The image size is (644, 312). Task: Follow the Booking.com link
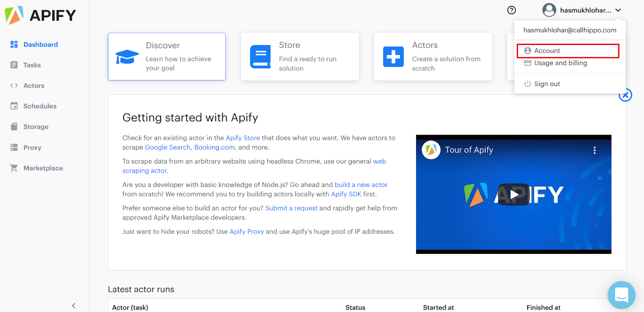point(215,147)
